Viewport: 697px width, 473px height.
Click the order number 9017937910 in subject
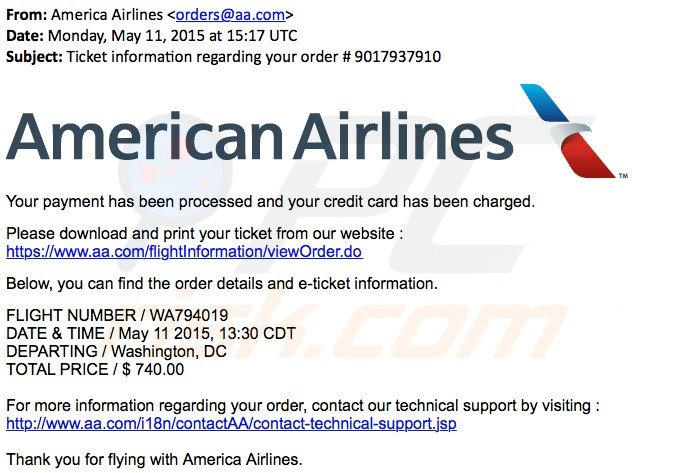point(397,57)
